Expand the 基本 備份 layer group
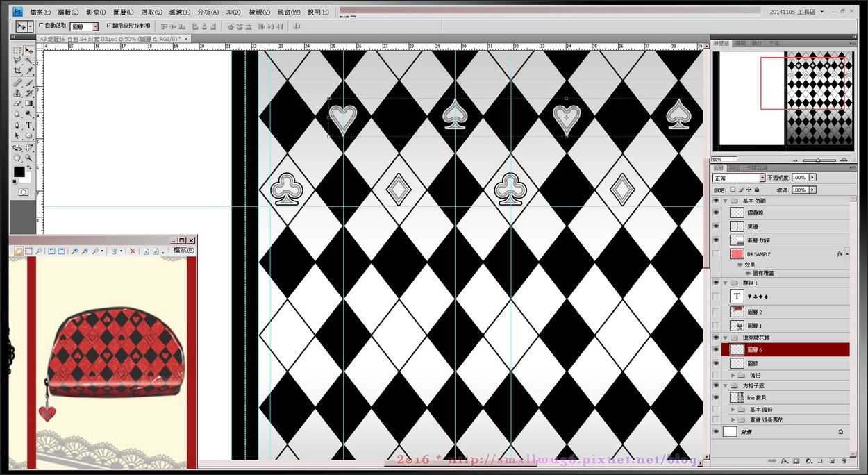The height and width of the screenshot is (475, 868). click(733, 410)
